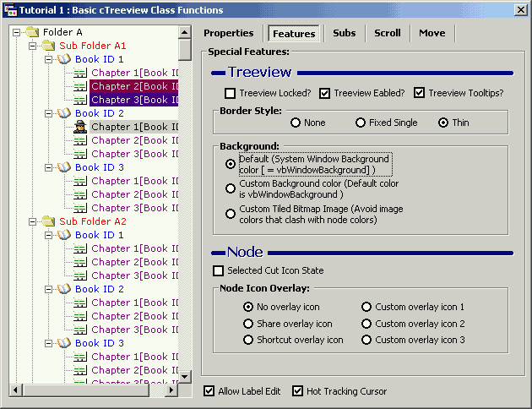Disable Hot Tracking Cursor
Viewport: 532px width, 409px height.
(297, 391)
